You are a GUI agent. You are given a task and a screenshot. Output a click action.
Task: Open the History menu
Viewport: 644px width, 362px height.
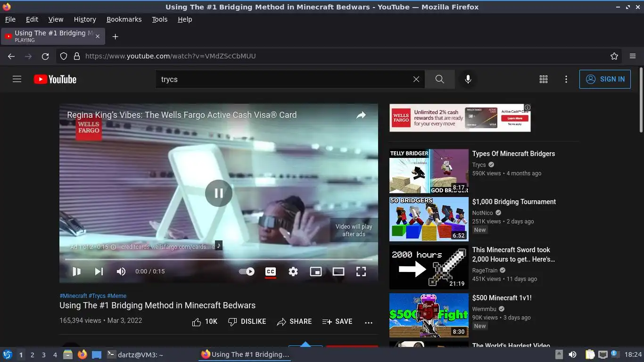(85, 19)
